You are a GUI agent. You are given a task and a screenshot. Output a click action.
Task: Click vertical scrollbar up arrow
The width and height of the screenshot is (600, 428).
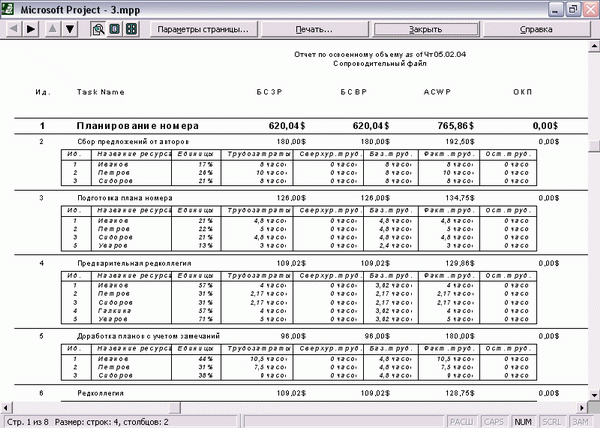point(594,46)
